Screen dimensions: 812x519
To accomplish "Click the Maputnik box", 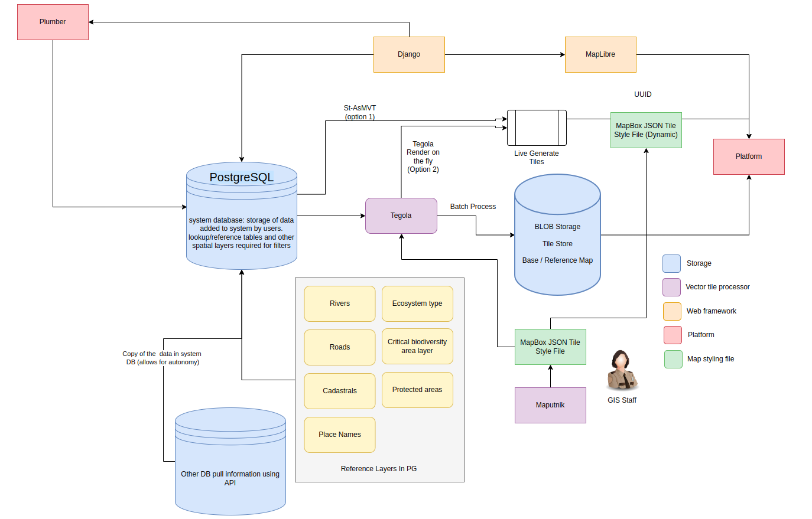I will [550, 405].
